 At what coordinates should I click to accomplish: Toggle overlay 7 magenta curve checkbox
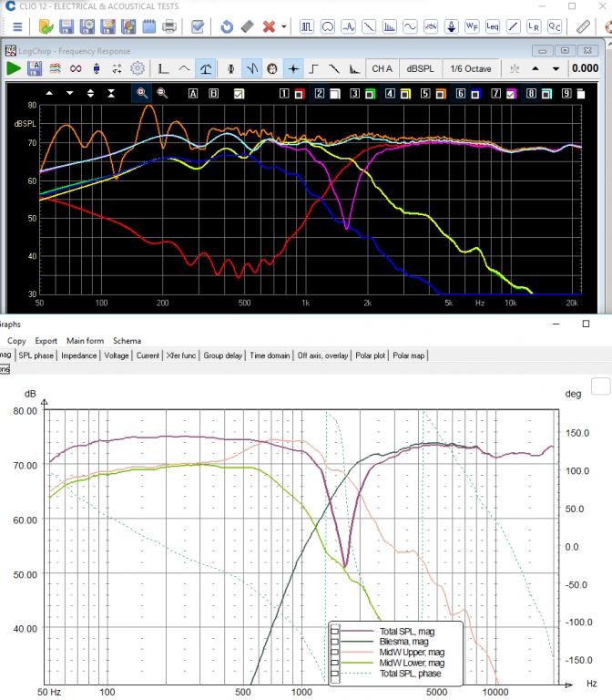(511, 94)
